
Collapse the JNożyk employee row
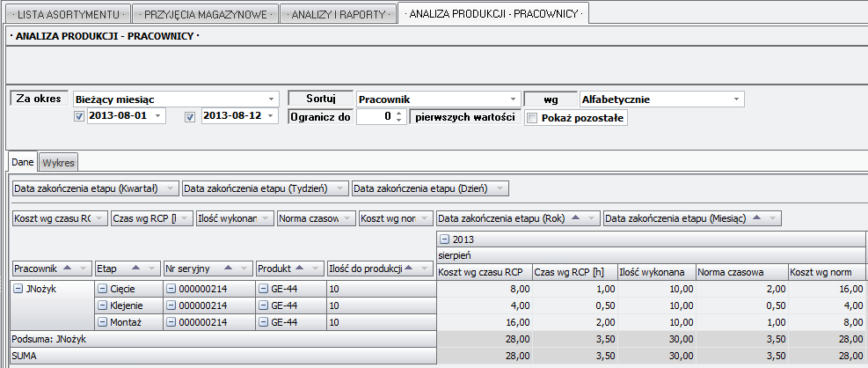tap(17, 288)
